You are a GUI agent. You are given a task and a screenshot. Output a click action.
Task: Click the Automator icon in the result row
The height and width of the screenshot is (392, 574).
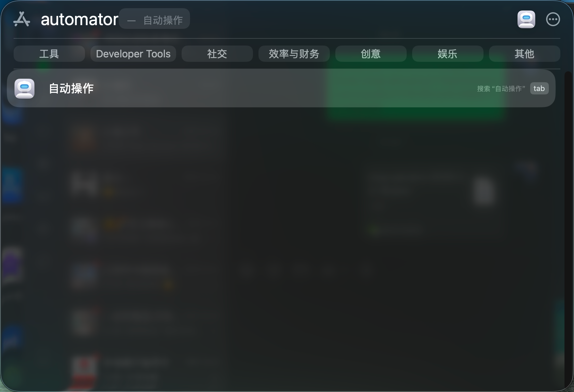(24, 89)
